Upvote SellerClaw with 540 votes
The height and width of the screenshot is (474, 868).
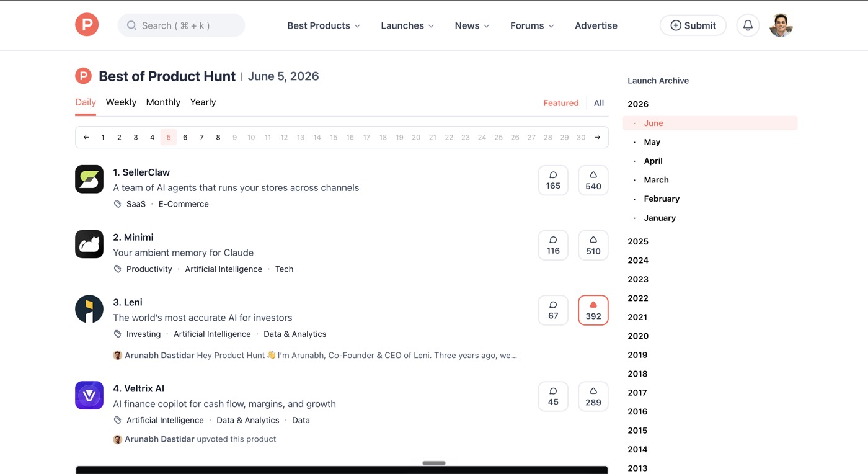click(593, 181)
